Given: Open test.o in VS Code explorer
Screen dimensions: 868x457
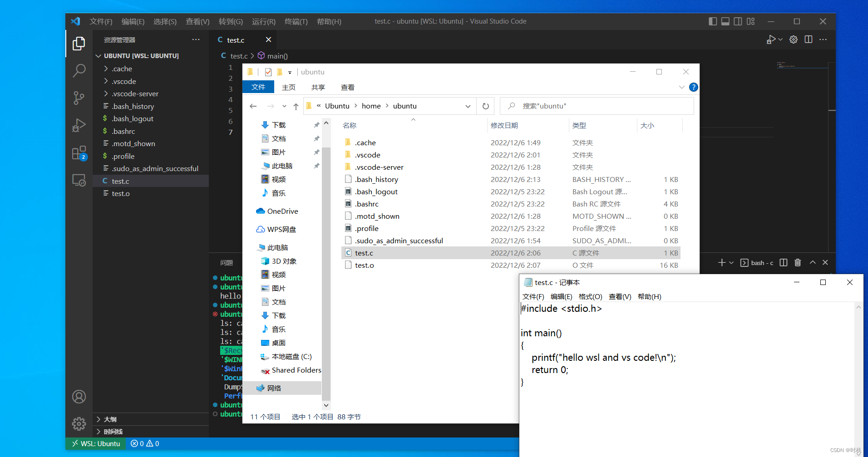Looking at the screenshot, I should (151, 193).
